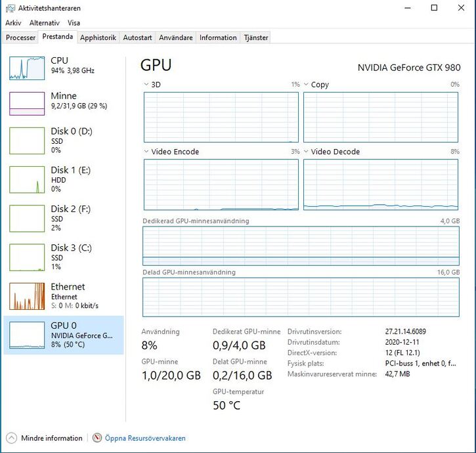Click driver date 2020-12-11

pyautogui.click(x=402, y=342)
